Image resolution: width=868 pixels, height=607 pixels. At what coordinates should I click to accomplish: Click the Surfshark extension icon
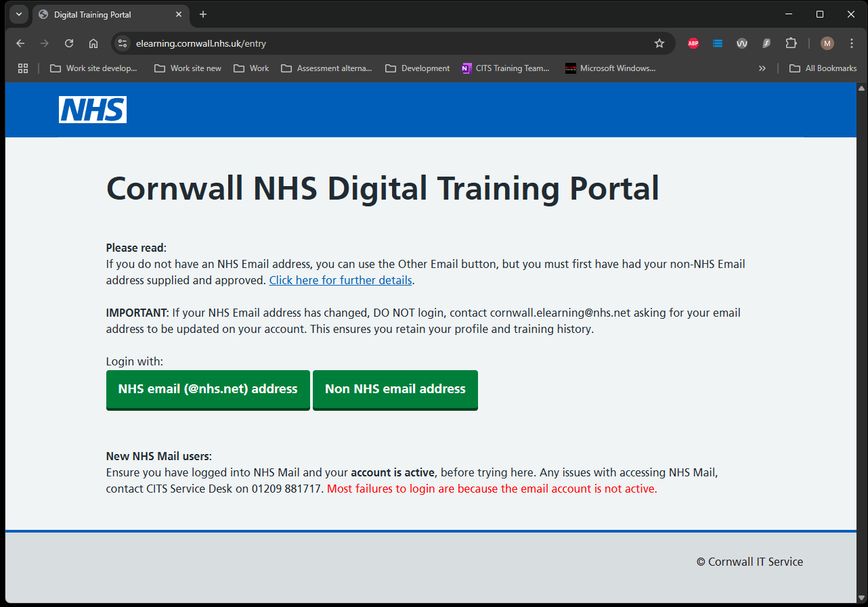click(x=766, y=43)
